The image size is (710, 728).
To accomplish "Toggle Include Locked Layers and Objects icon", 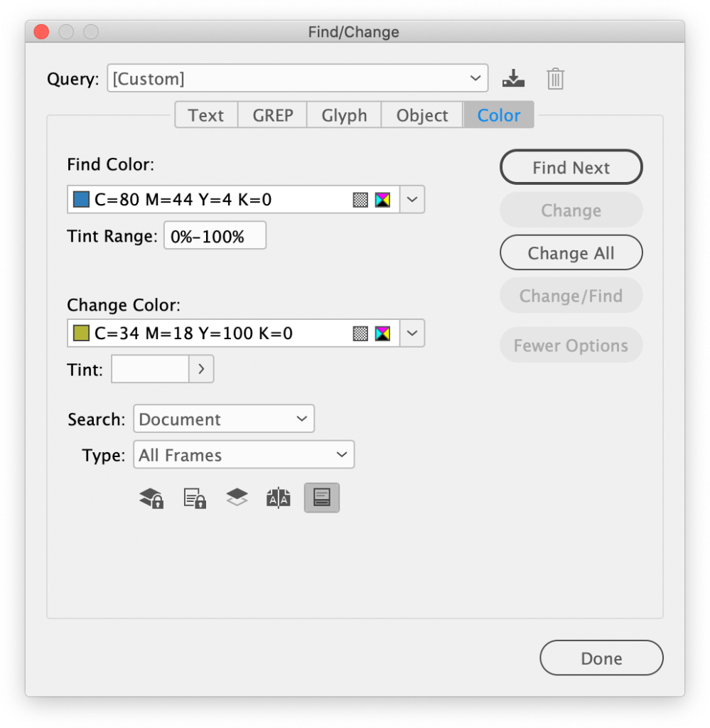I will click(x=151, y=498).
